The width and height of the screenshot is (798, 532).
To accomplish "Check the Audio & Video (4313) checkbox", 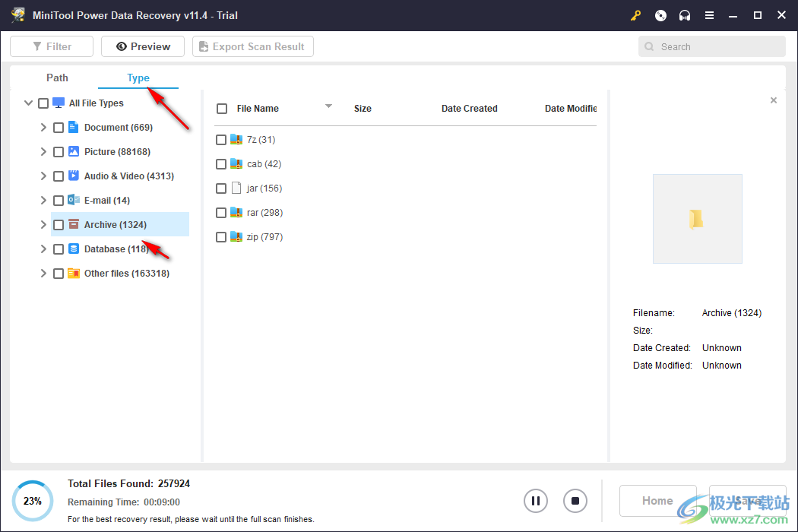I will point(59,176).
